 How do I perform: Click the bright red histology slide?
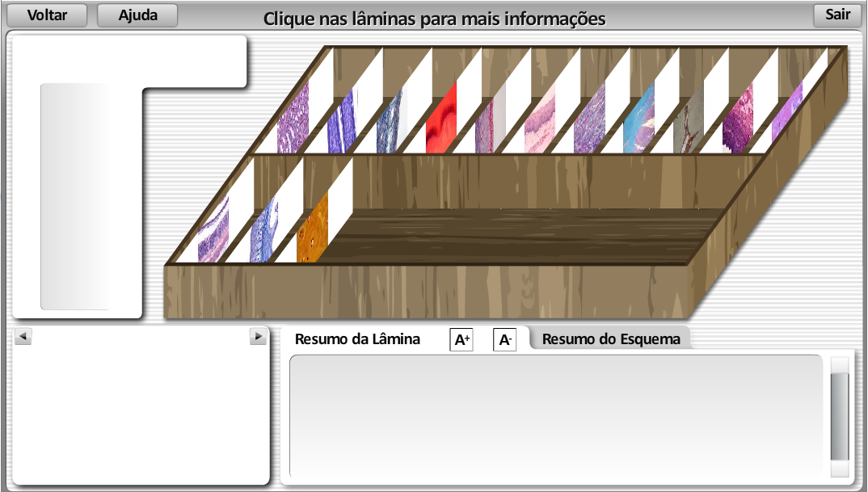coord(441,120)
